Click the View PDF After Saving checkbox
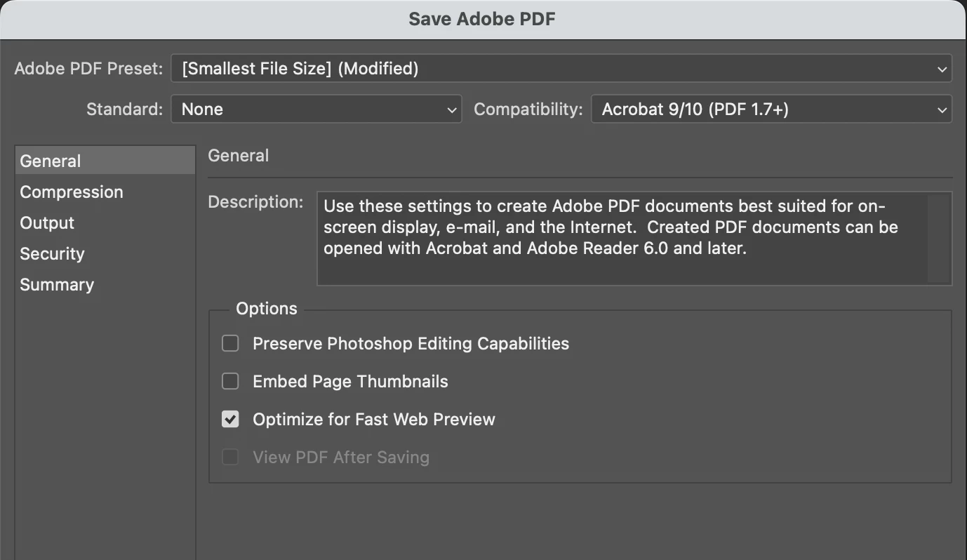The height and width of the screenshot is (560, 967). [230, 458]
